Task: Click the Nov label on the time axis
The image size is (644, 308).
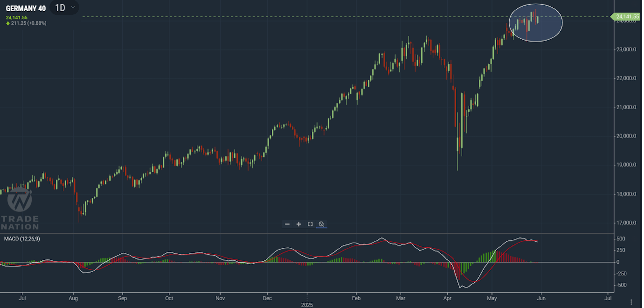Action: (x=220, y=298)
